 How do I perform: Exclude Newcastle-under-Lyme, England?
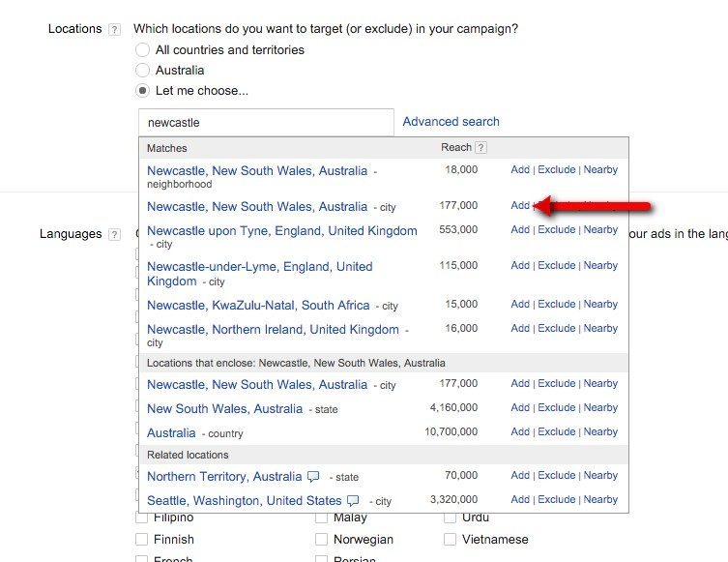(556, 265)
